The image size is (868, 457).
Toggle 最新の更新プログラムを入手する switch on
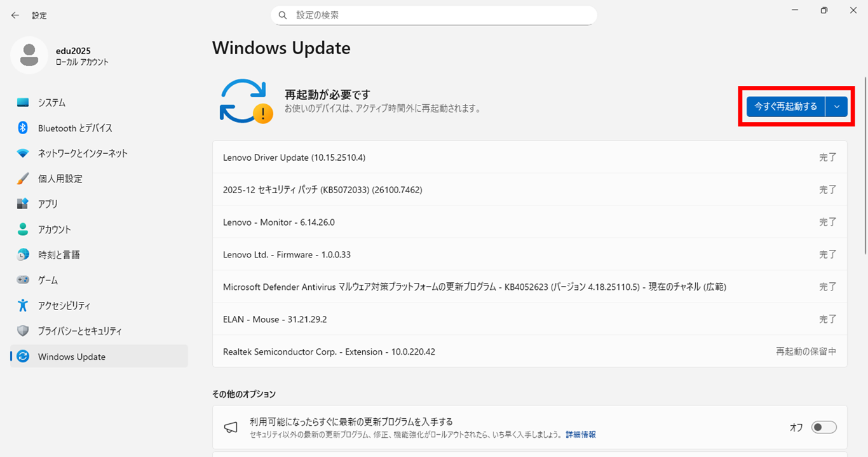point(824,427)
